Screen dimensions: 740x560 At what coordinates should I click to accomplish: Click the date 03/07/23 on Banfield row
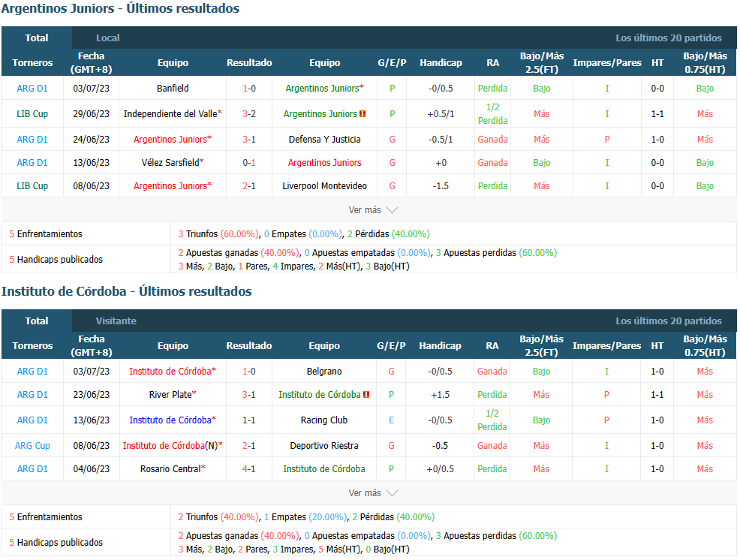pyautogui.click(x=91, y=89)
